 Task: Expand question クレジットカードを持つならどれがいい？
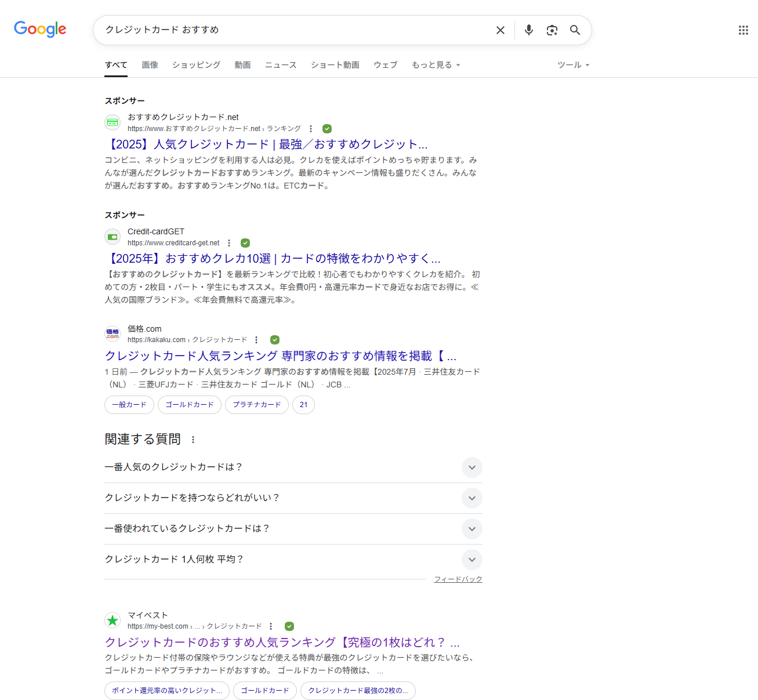(293, 498)
